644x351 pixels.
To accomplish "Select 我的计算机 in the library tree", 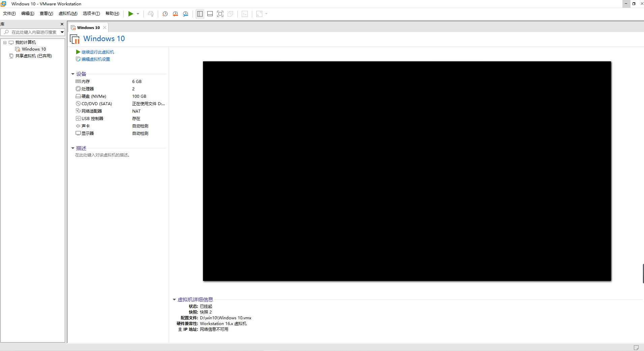I will pos(26,42).
